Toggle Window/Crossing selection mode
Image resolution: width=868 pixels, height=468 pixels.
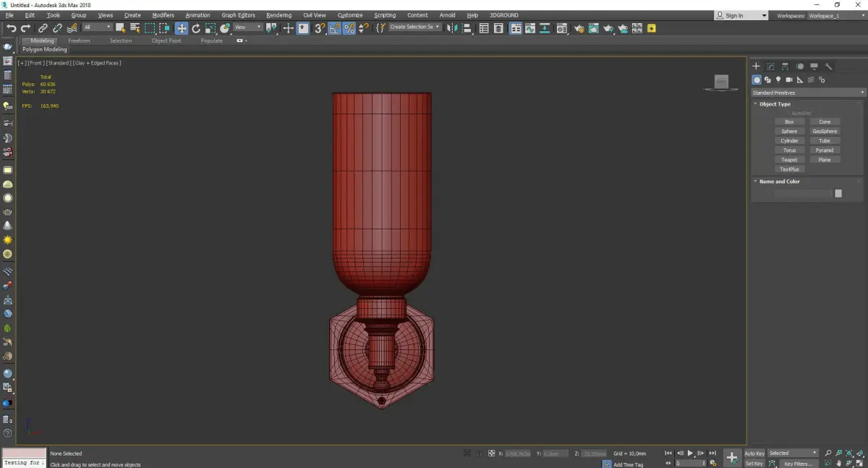(164, 28)
